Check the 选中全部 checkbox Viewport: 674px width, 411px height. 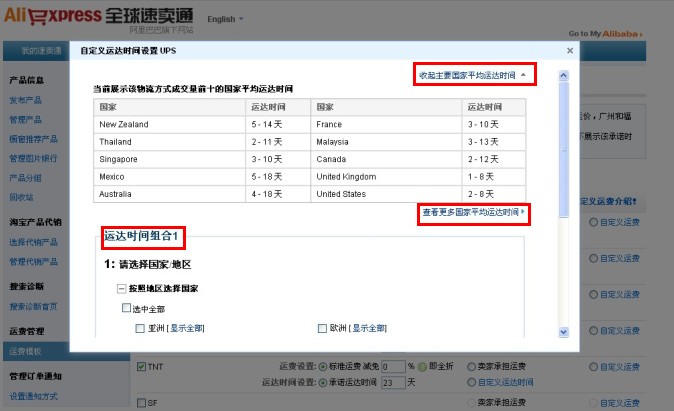tap(126, 308)
